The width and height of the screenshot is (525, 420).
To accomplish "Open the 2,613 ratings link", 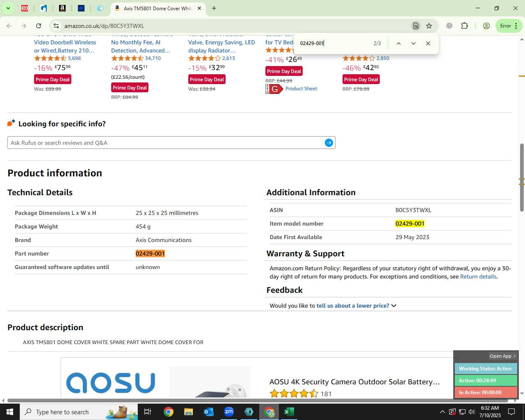I will (x=228, y=58).
